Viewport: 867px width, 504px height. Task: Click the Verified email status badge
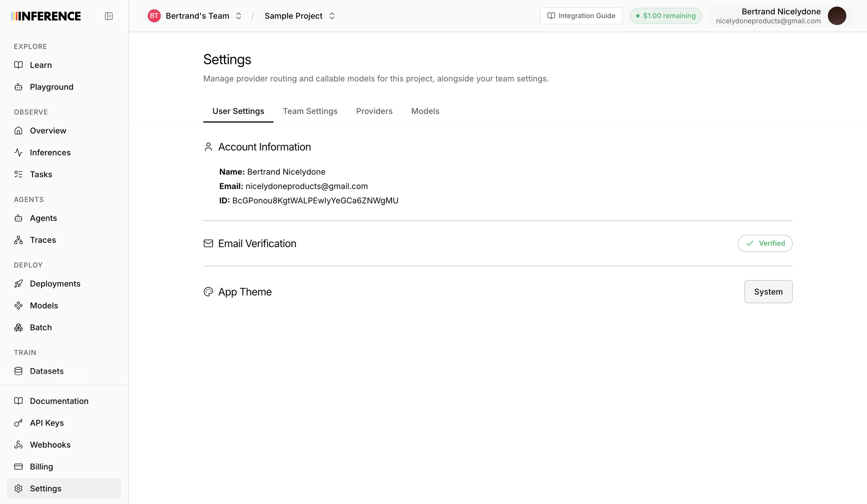(765, 244)
